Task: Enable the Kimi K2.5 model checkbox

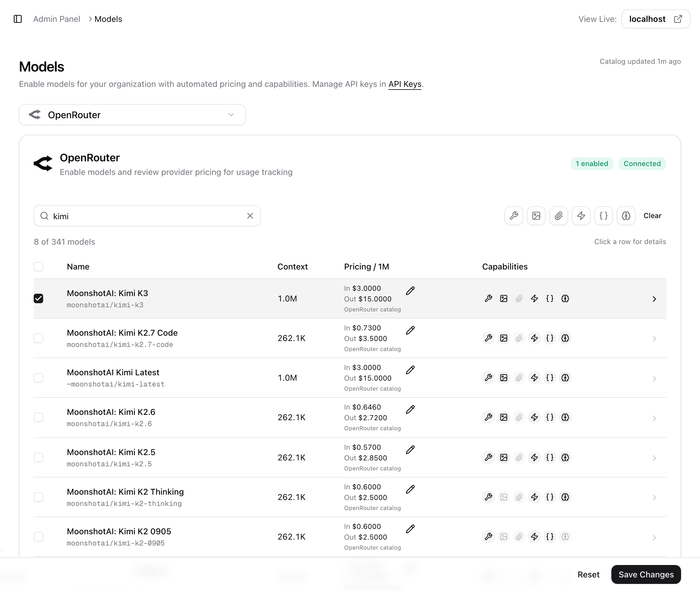Action: (38, 457)
